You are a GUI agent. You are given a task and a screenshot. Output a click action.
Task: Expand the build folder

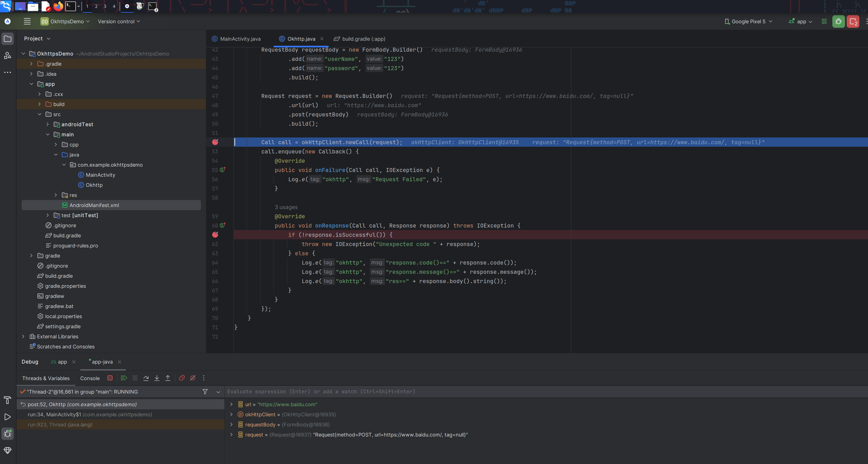pos(39,104)
